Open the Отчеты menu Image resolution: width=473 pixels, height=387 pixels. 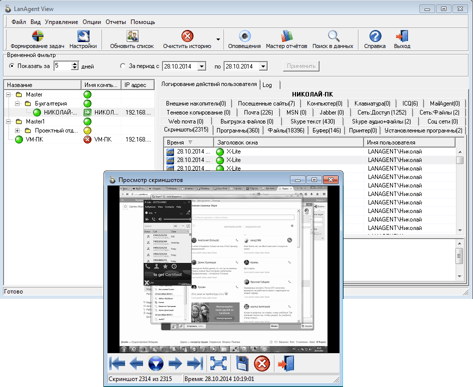tap(116, 22)
